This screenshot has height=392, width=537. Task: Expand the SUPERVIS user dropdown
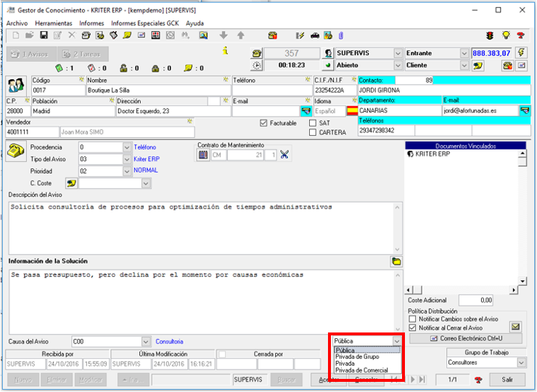point(398,54)
